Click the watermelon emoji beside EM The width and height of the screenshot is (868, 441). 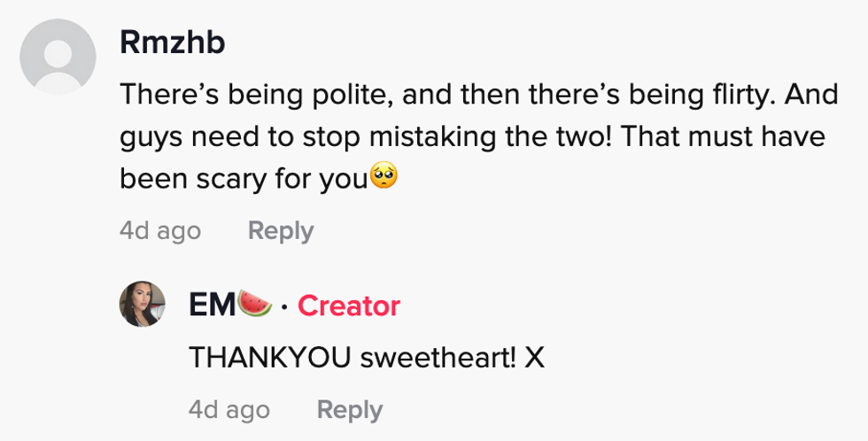coord(254,305)
